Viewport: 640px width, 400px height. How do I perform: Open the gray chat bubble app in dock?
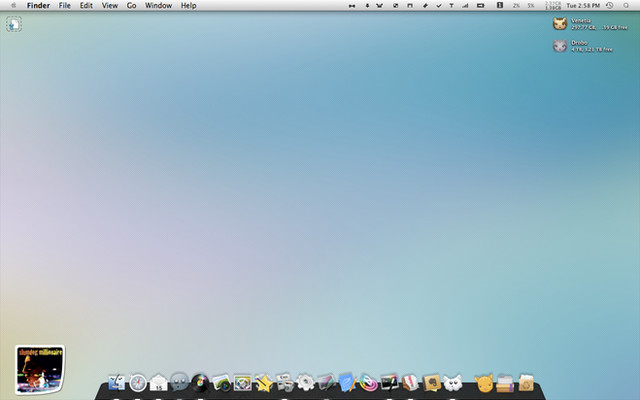pos(179,383)
